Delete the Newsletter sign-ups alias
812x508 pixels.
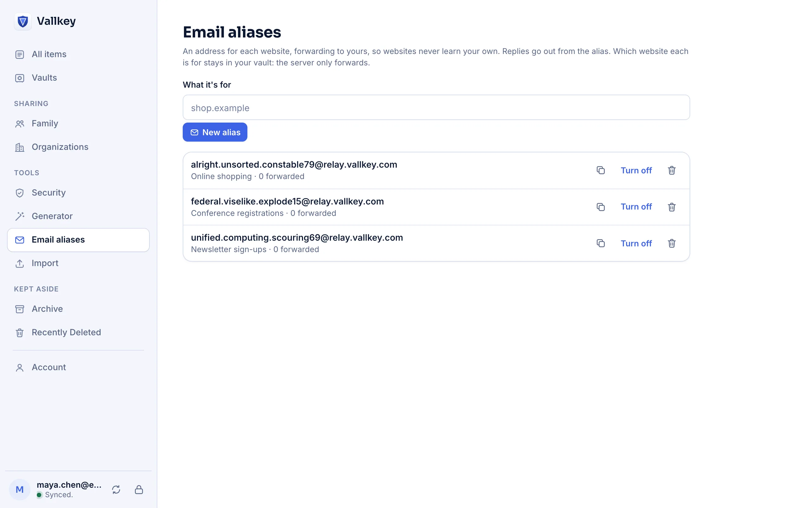pyautogui.click(x=671, y=243)
